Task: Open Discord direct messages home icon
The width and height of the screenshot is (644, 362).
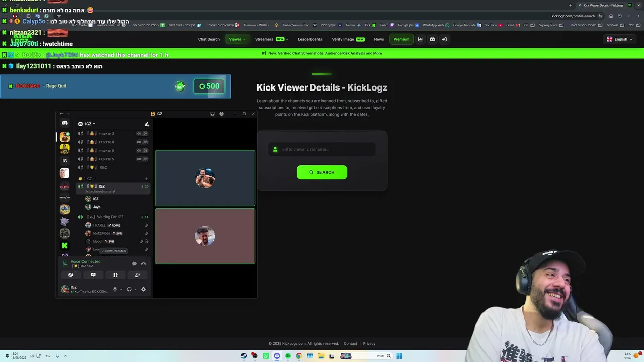Action: point(65,123)
